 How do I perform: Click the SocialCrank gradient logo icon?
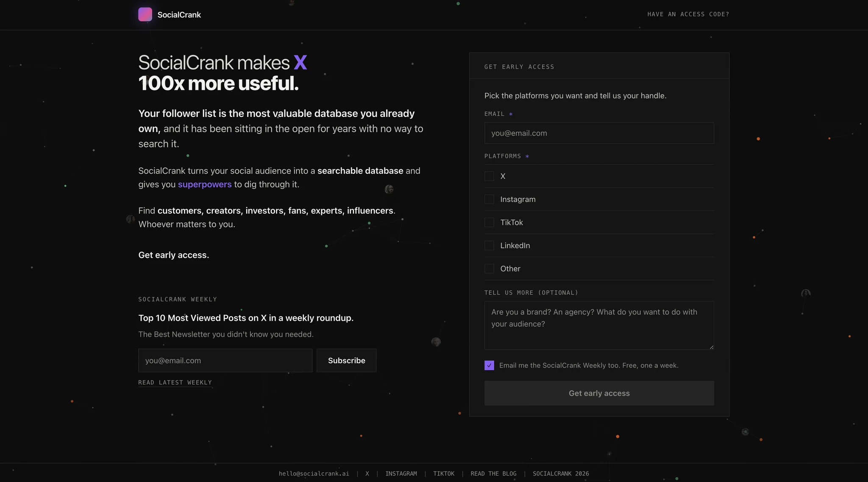(x=145, y=14)
